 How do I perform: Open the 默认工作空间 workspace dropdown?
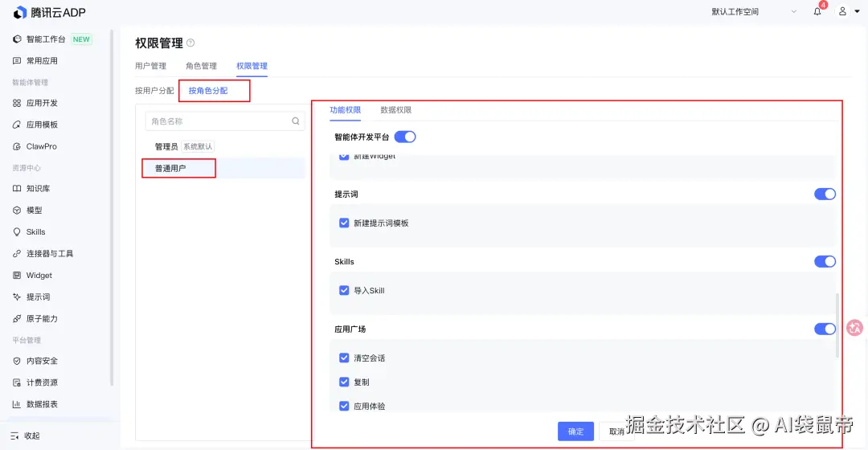tap(754, 11)
